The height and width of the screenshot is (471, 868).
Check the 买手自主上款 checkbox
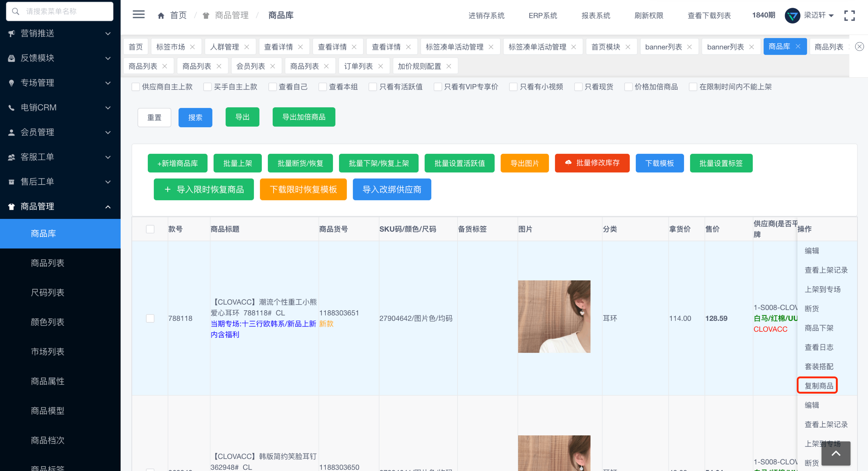point(208,87)
